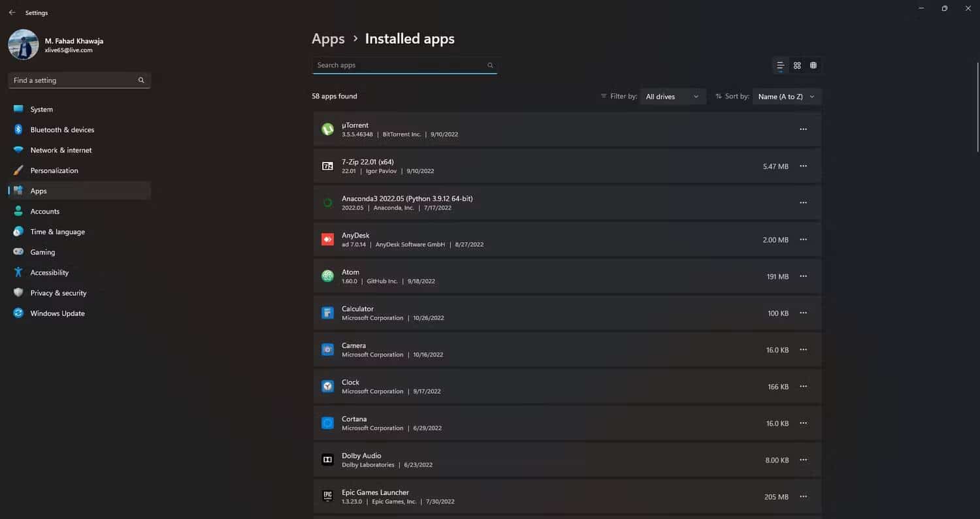The width and height of the screenshot is (980, 519).
Task: Click the 7-Zip application icon
Action: tap(327, 166)
